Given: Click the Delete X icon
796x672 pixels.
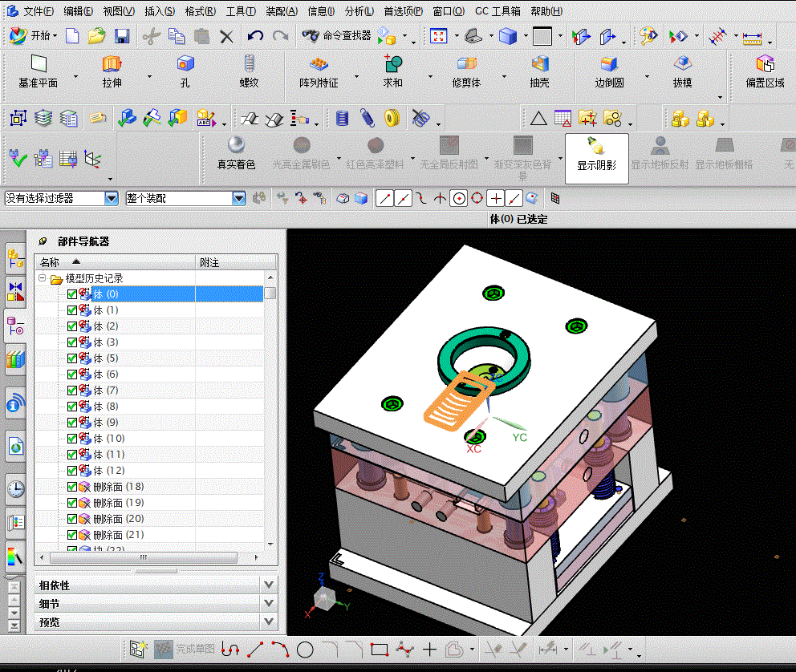Looking at the screenshot, I should [226, 37].
